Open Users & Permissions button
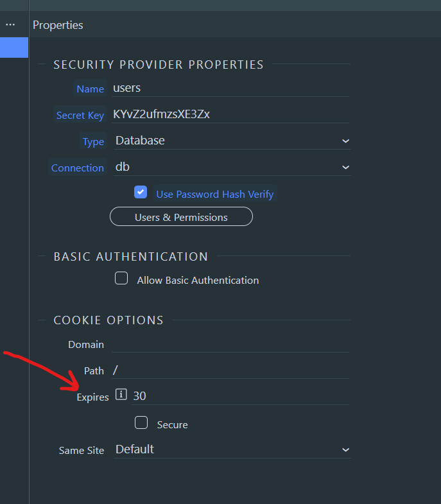The height and width of the screenshot is (504, 441). click(181, 216)
